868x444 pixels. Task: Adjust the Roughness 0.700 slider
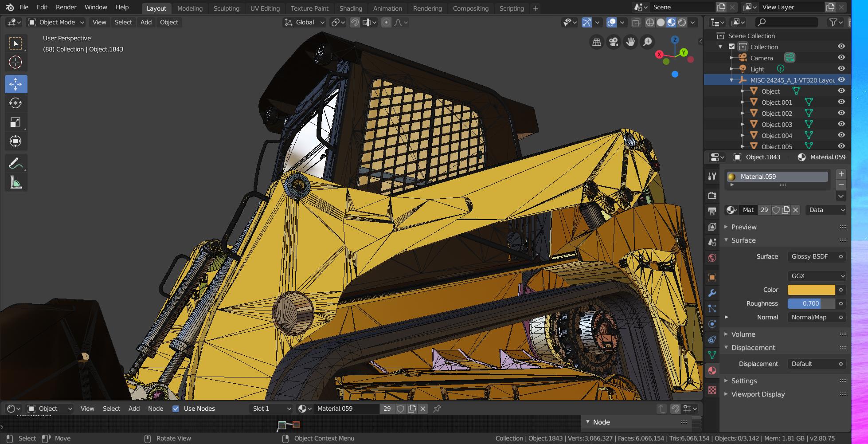tap(811, 303)
